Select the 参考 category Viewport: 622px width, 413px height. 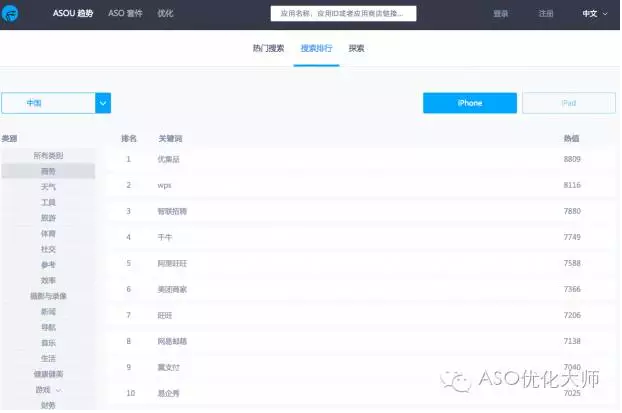[x=48, y=265]
